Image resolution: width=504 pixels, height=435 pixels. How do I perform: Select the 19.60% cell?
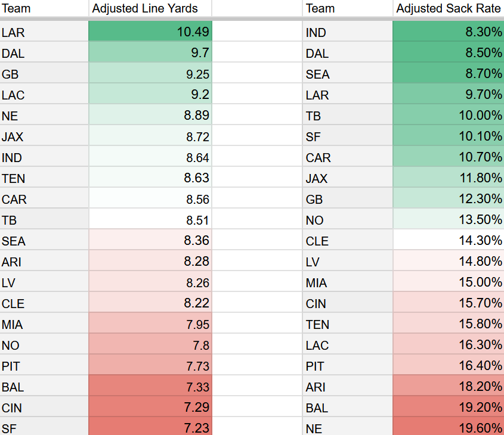click(x=448, y=428)
